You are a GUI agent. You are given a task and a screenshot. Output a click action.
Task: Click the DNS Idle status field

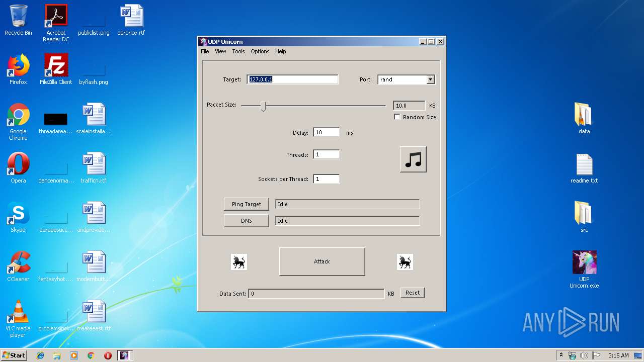[347, 221]
